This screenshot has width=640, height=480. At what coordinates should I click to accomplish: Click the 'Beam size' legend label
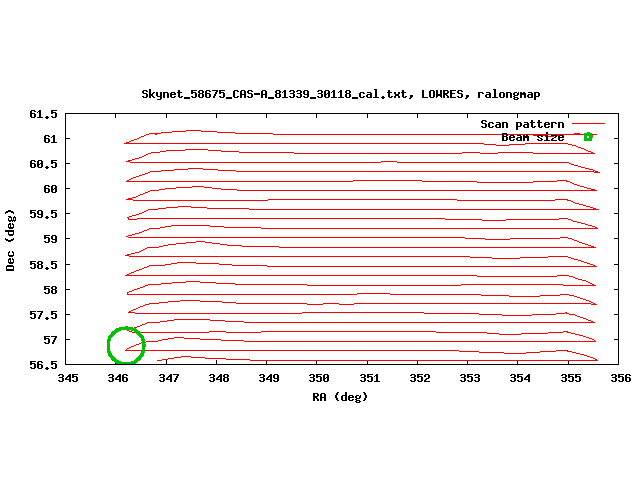[533, 137]
